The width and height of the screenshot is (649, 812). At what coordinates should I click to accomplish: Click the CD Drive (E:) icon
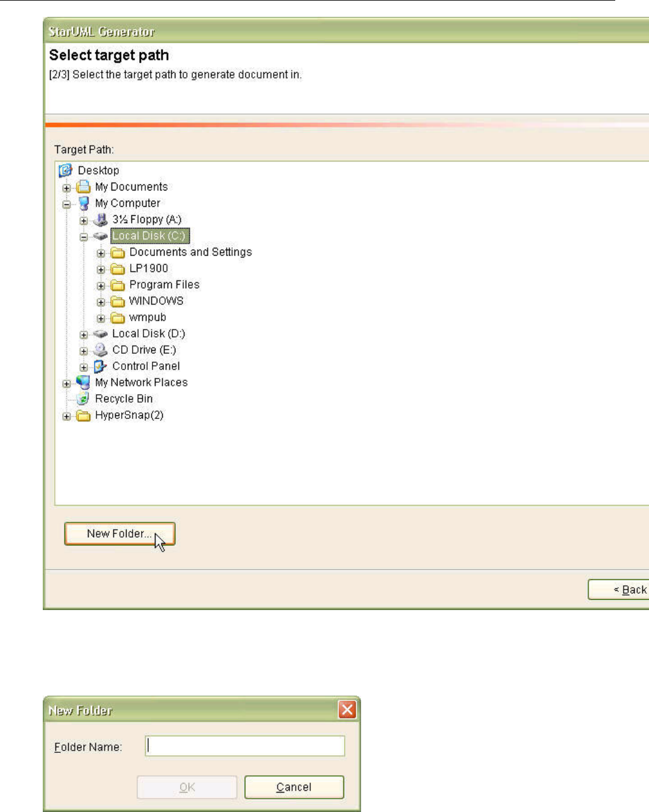101,350
